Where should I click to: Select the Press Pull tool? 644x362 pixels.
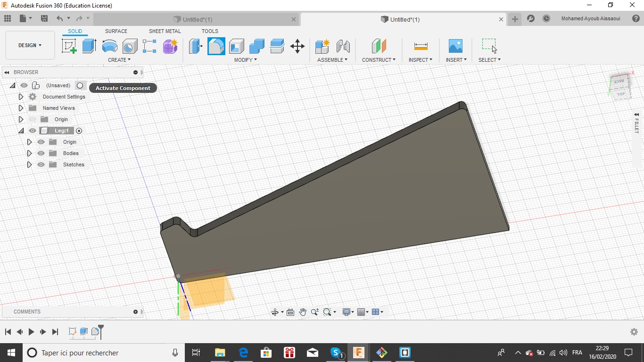click(195, 46)
